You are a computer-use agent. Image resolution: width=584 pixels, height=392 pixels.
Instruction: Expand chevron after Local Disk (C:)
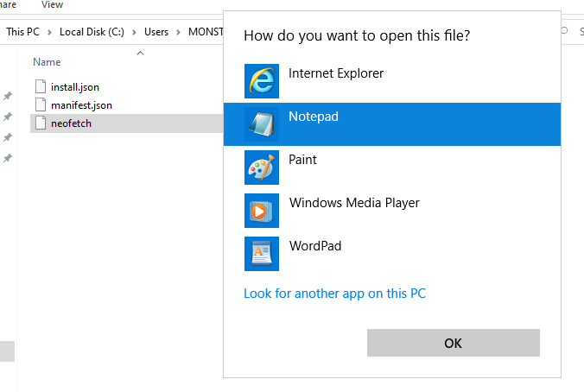[x=134, y=33]
